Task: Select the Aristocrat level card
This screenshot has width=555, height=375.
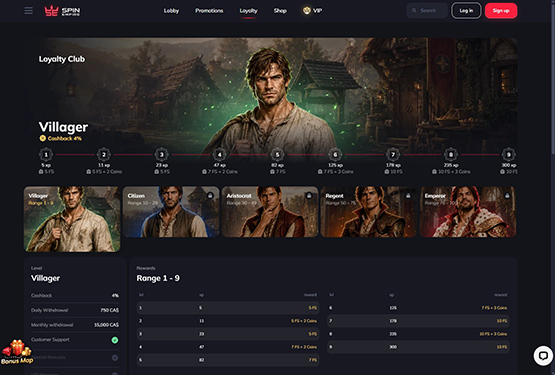Action: (x=270, y=212)
